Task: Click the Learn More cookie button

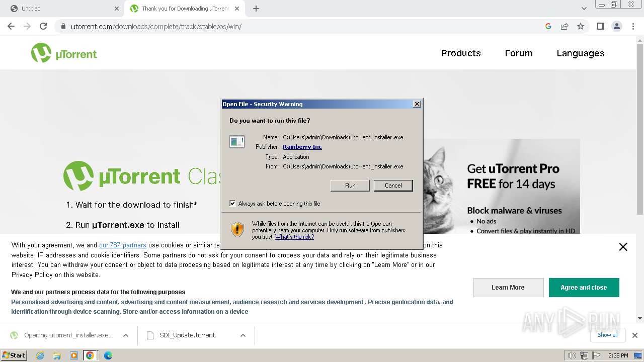Action: (508, 288)
